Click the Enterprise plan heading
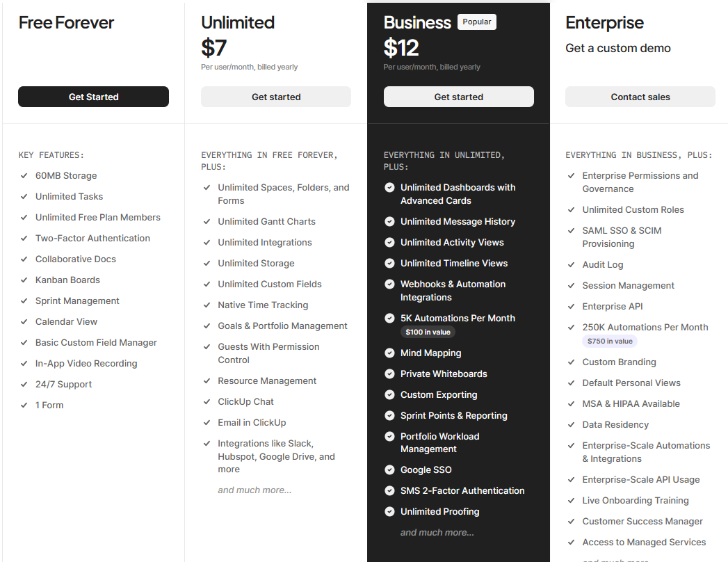 [x=604, y=23]
